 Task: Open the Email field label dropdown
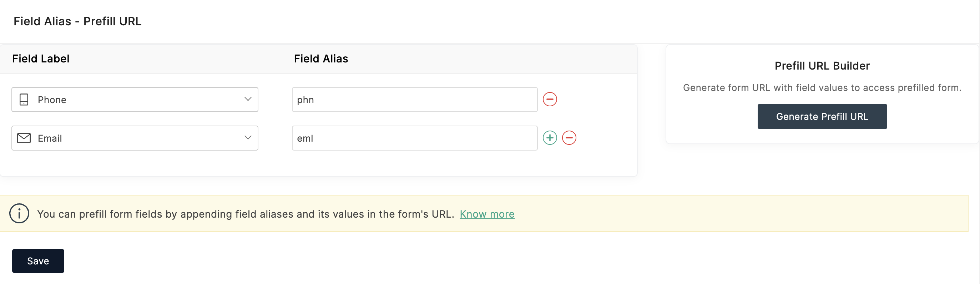[x=135, y=138]
